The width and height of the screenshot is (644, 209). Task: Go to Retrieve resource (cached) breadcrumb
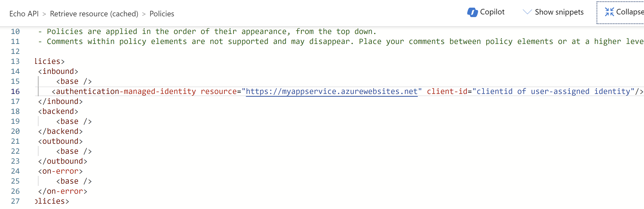pyautogui.click(x=94, y=14)
